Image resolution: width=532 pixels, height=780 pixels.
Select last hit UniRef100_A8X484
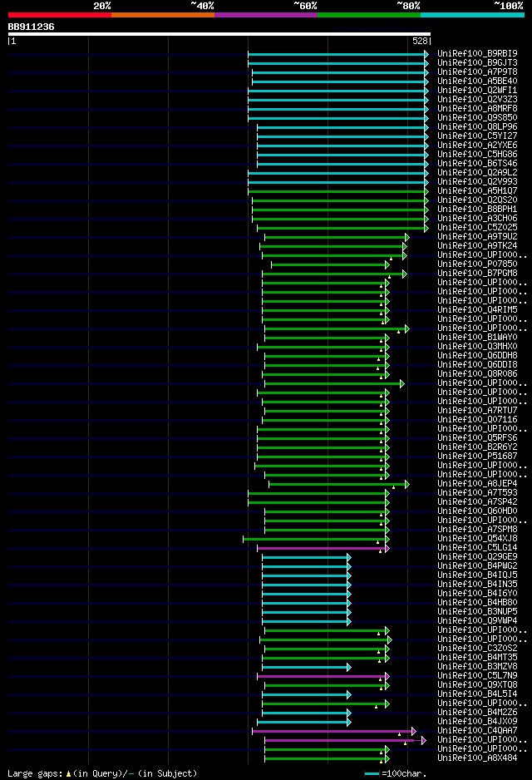(477, 758)
